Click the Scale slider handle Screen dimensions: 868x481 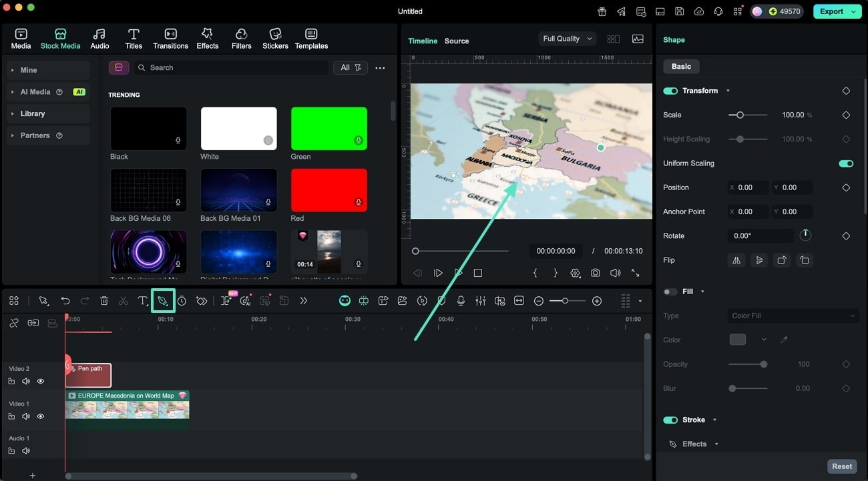coord(740,115)
